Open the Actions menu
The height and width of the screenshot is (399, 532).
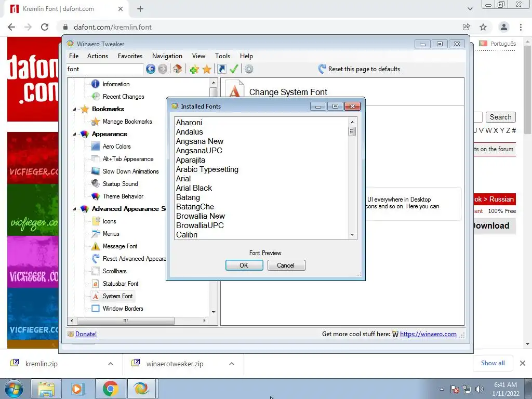[x=98, y=56]
